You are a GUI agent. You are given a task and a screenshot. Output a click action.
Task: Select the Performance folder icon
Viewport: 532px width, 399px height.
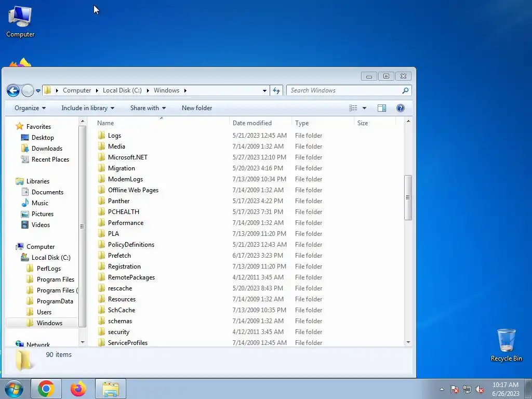click(x=101, y=222)
